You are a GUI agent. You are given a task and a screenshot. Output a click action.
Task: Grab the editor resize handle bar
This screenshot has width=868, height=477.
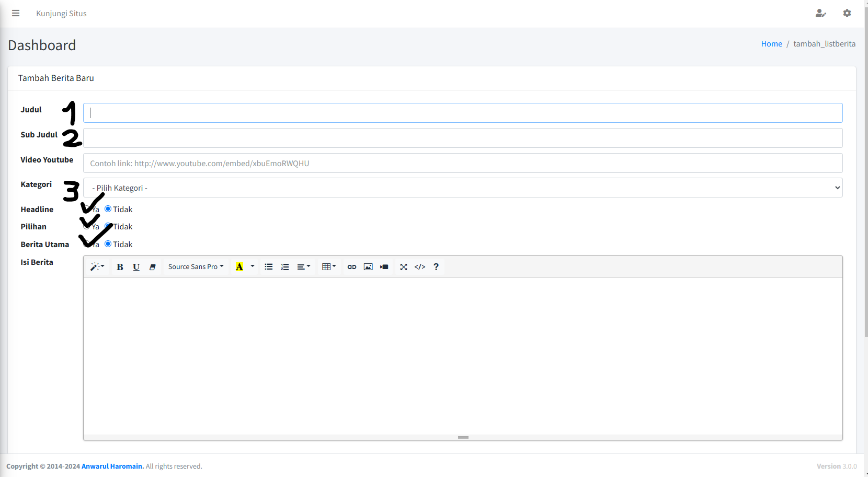pos(463,437)
